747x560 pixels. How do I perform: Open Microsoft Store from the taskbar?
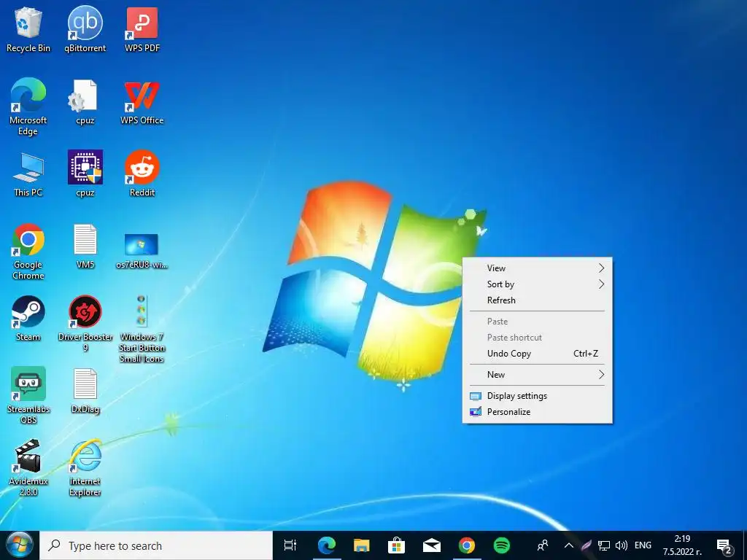click(396, 545)
